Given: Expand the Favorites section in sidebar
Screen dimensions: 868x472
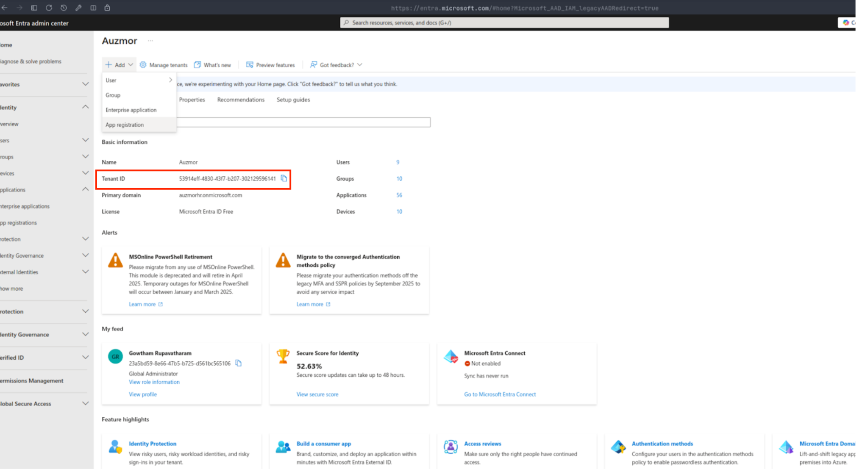Looking at the screenshot, I should tap(85, 84).
